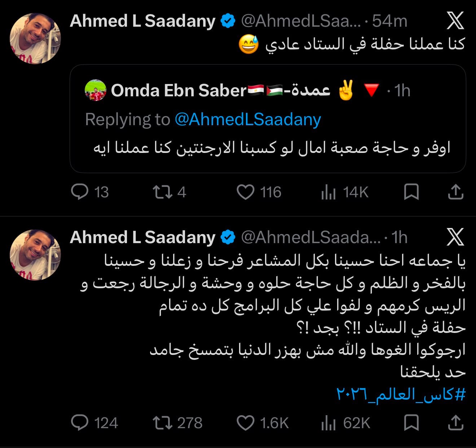Click the X logo on the first tweet

coord(455,21)
